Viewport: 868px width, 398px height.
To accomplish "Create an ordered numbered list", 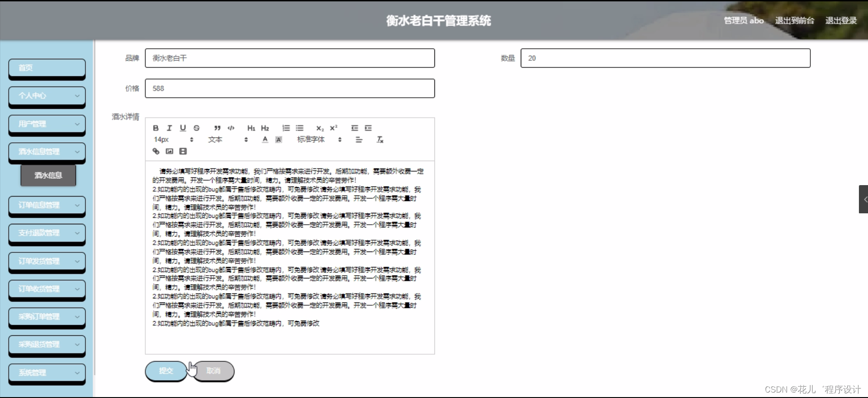I will click(286, 128).
